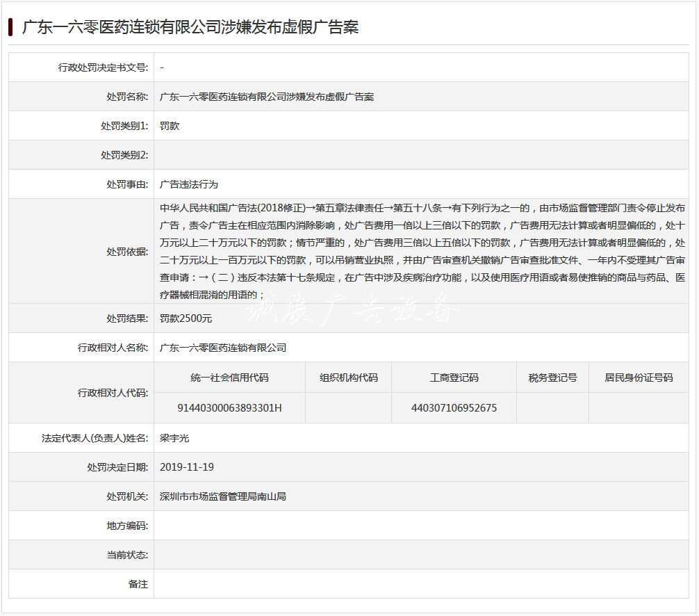The image size is (699, 616).
Task: Click the 税务登记号 column header
Action: 553,378
